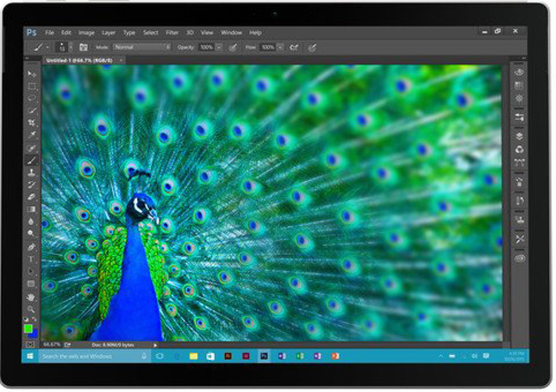Open the blending Mode dropdown

[142, 48]
